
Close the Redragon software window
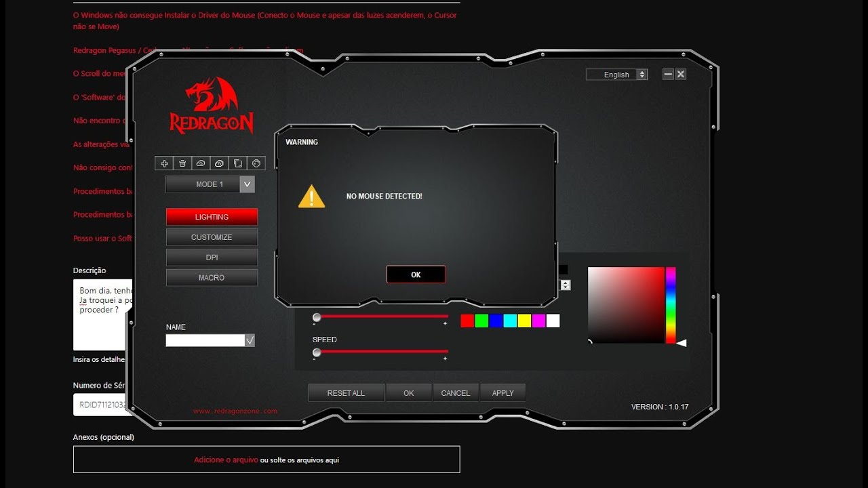coord(681,75)
